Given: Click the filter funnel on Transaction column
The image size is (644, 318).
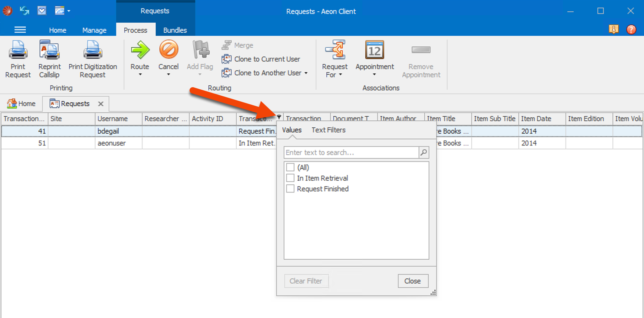Looking at the screenshot, I should 279,117.
